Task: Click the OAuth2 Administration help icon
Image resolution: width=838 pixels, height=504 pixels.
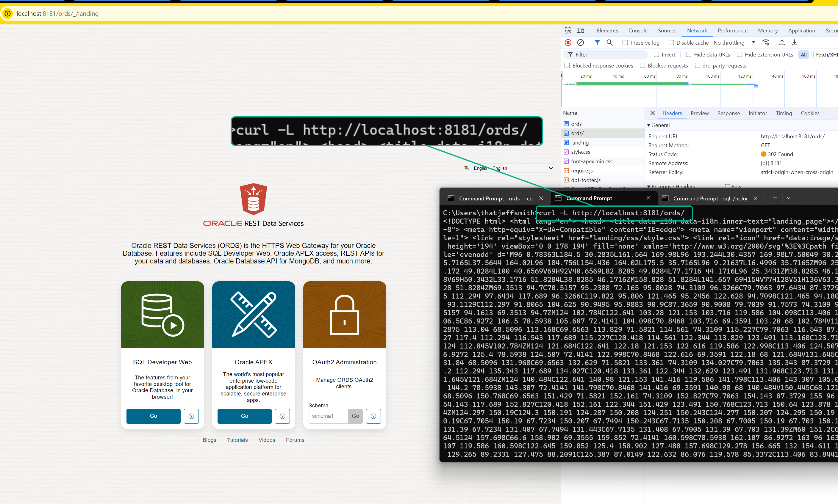Action: [x=373, y=416]
